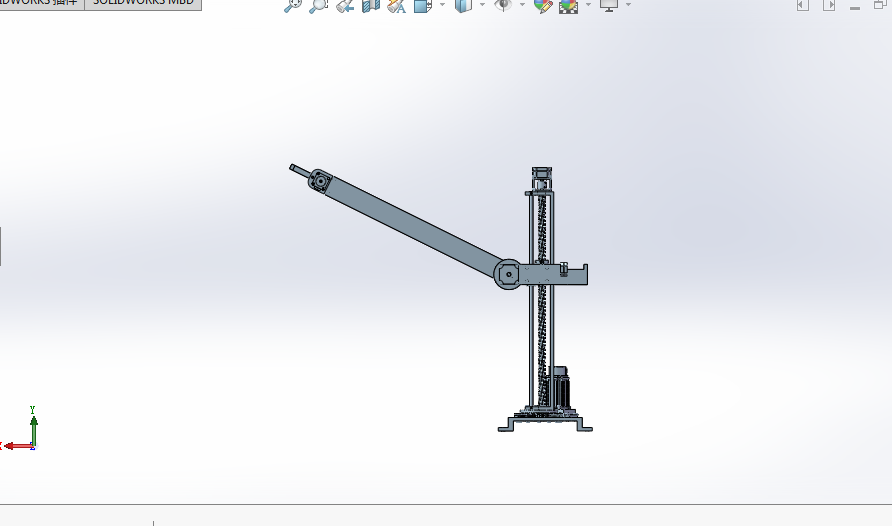Select the Display Style icon
Image resolution: width=892 pixels, height=526 pixels.
[x=463, y=6]
